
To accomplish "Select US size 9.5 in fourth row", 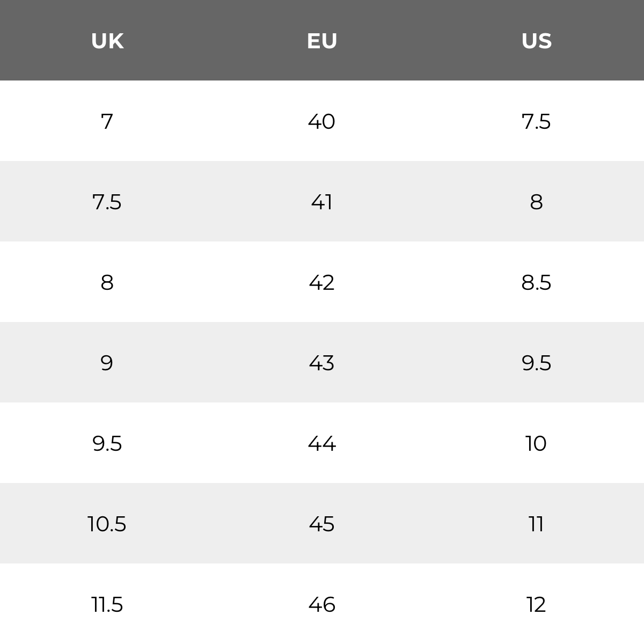I will click(536, 363).
